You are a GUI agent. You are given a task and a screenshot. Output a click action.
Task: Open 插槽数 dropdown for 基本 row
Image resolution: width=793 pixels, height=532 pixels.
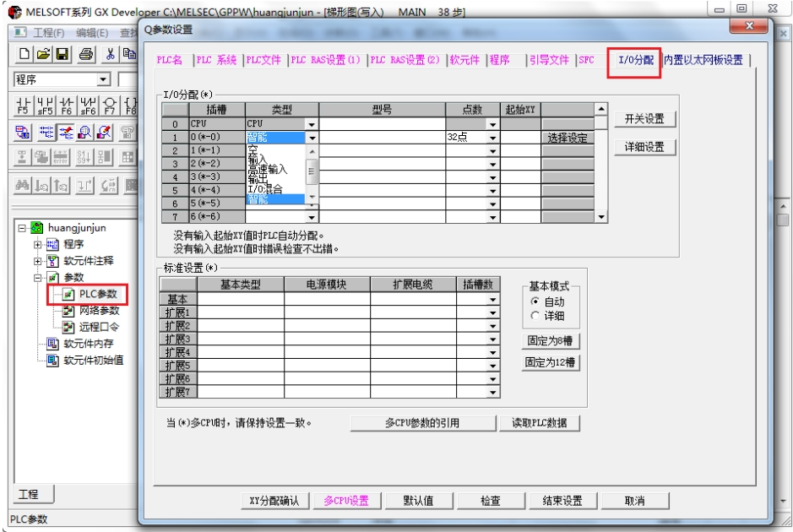[x=492, y=300]
